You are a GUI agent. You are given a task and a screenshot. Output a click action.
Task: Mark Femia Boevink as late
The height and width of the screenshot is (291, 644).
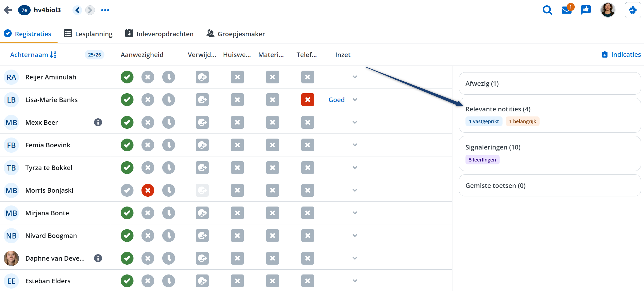pos(169,145)
